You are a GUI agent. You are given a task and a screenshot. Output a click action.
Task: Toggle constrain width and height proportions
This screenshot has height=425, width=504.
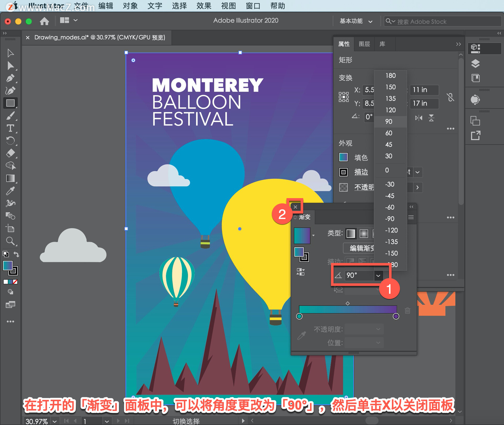450,97
